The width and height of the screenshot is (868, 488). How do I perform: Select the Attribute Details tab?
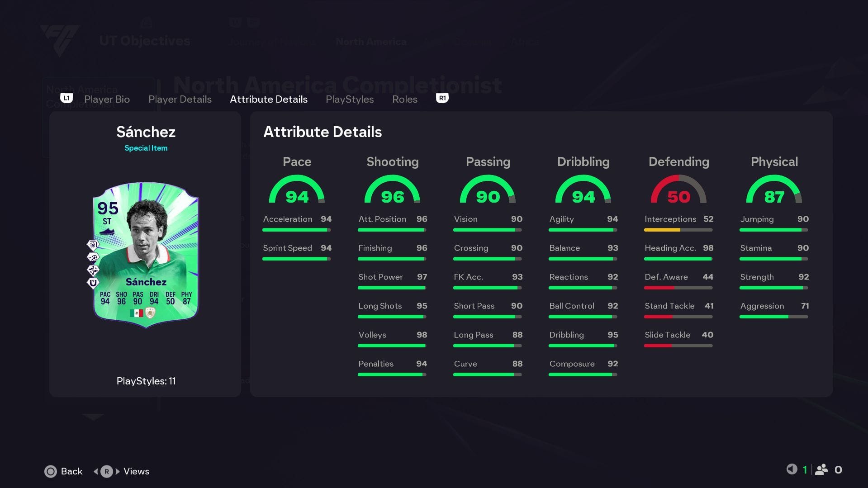pyautogui.click(x=269, y=99)
